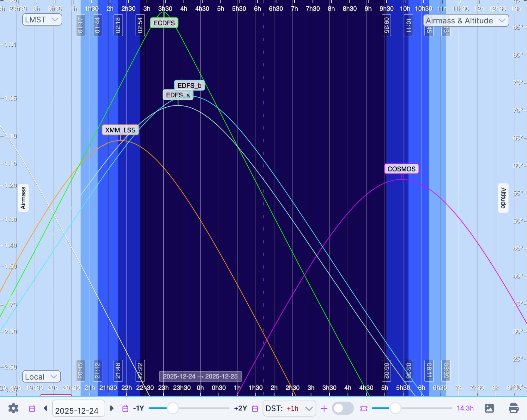Click the calendar icon beside -1Y

pyautogui.click(x=125, y=409)
